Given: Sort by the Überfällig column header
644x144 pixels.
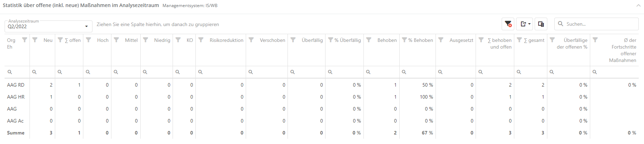Looking at the screenshot, I should 312,40.
